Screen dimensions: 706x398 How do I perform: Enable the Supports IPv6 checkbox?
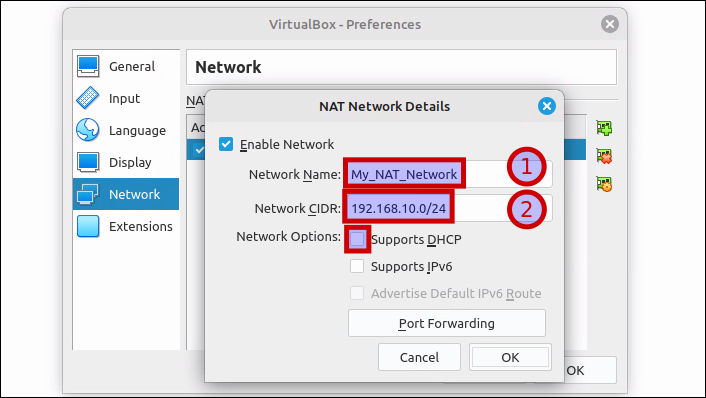pos(357,266)
